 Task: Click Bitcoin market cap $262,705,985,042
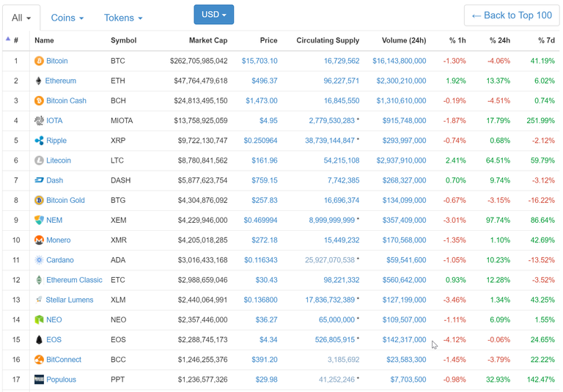click(x=199, y=61)
